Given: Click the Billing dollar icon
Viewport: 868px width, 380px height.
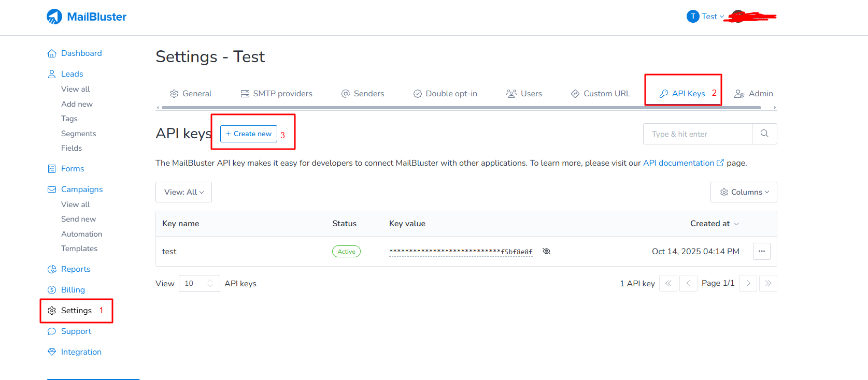Looking at the screenshot, I should click(x=52, y=290).
